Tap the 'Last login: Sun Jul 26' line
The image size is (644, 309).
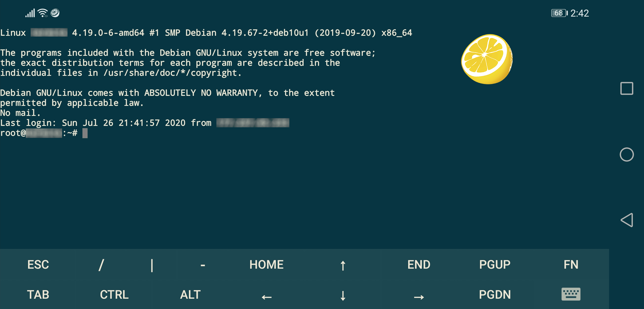click(145, 123)
